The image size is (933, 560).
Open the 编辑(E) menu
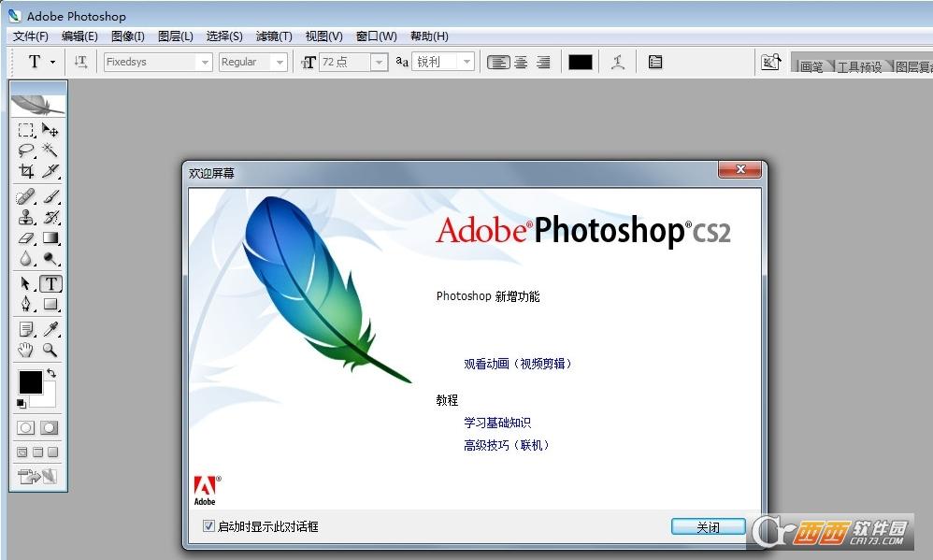click(79, 36)
